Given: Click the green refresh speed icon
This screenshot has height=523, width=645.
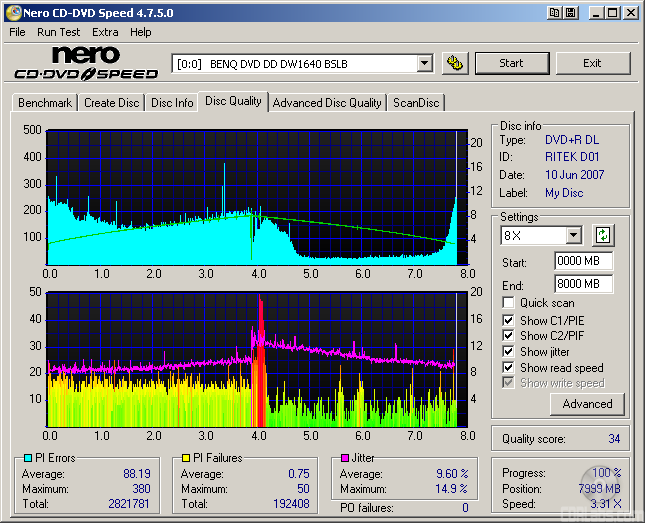Looking at the screenshot, I should [x=602, y=236].
